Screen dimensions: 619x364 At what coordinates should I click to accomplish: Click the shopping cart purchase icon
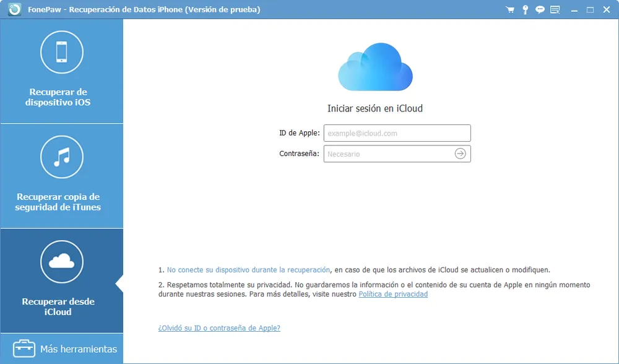[x=510, y=9]
